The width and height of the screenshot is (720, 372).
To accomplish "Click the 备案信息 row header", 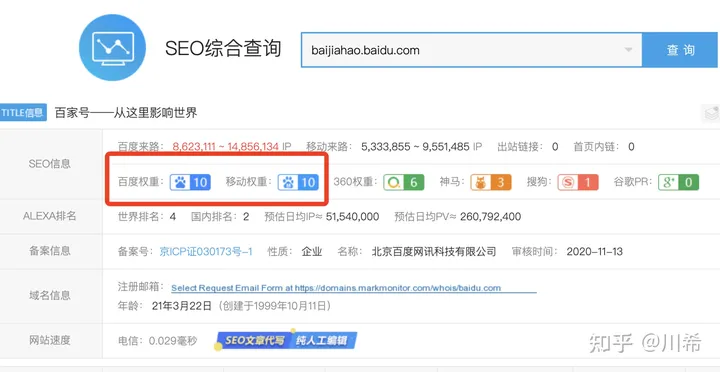I will pos(50,251).
